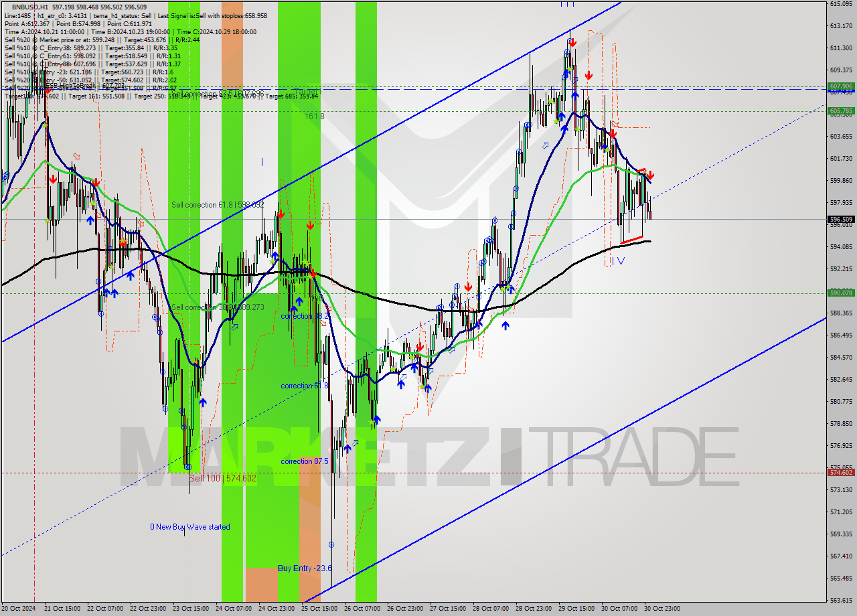Screen dimensions: 857x616
Task: Select the '23 Oct 15:00' time label
Action: pos(189,609)
